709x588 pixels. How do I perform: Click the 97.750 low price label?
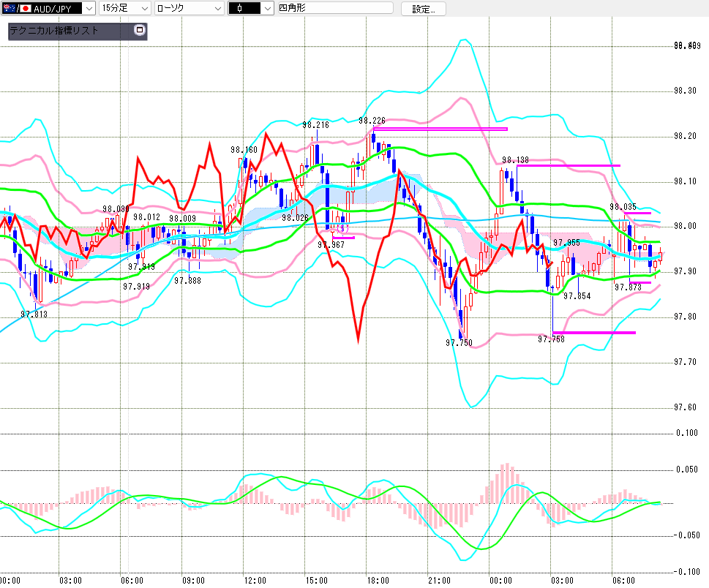458,343
